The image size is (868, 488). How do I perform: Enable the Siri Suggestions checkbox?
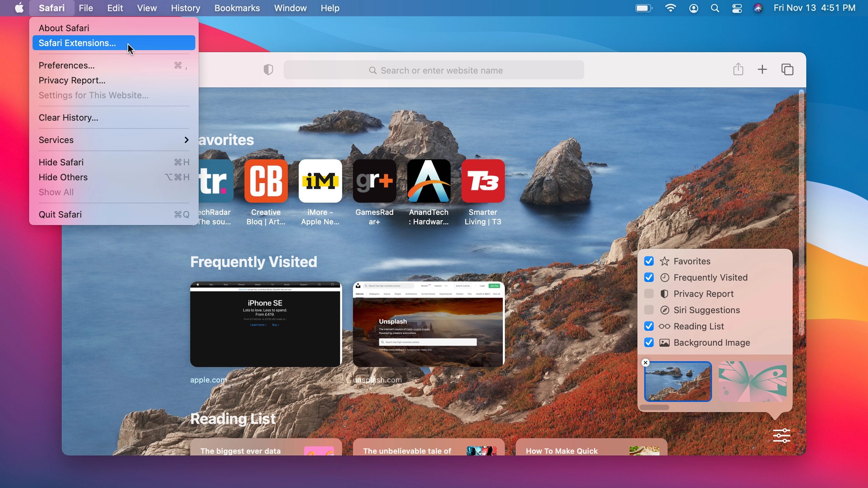pyautogui.click(x=649, y=310)
